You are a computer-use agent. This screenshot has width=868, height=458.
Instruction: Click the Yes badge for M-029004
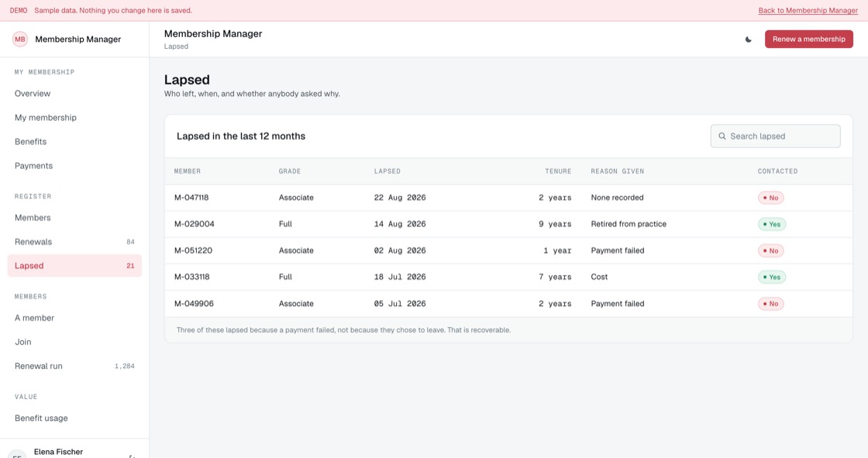(772, 224)
